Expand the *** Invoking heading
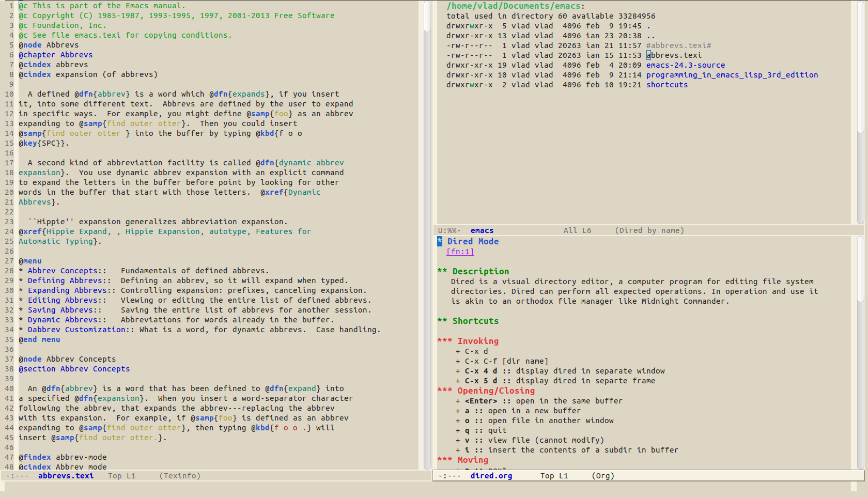 (468, 341)
